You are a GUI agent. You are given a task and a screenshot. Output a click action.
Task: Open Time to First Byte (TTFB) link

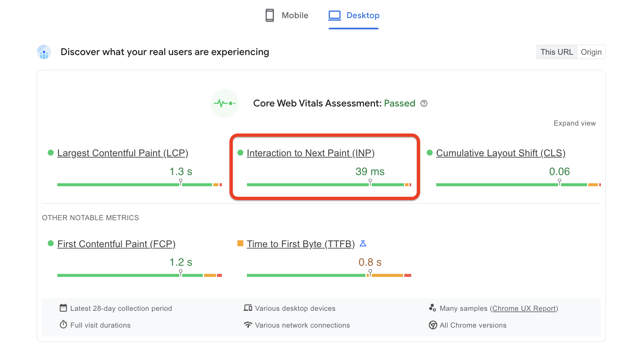[x=301, y=244]
